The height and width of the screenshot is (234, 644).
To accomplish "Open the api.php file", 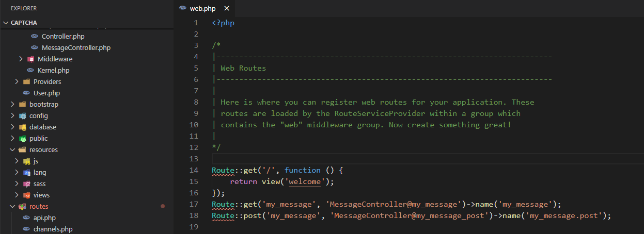I will (x=44, y=218).
